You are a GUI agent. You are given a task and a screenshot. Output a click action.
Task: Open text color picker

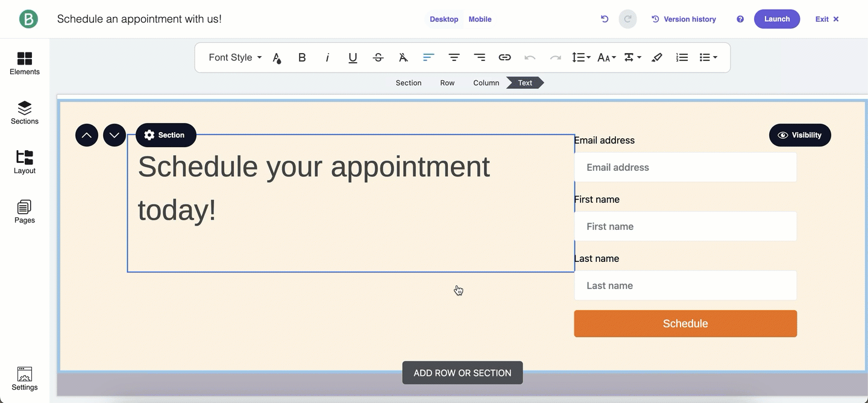(x=277, y=57)
